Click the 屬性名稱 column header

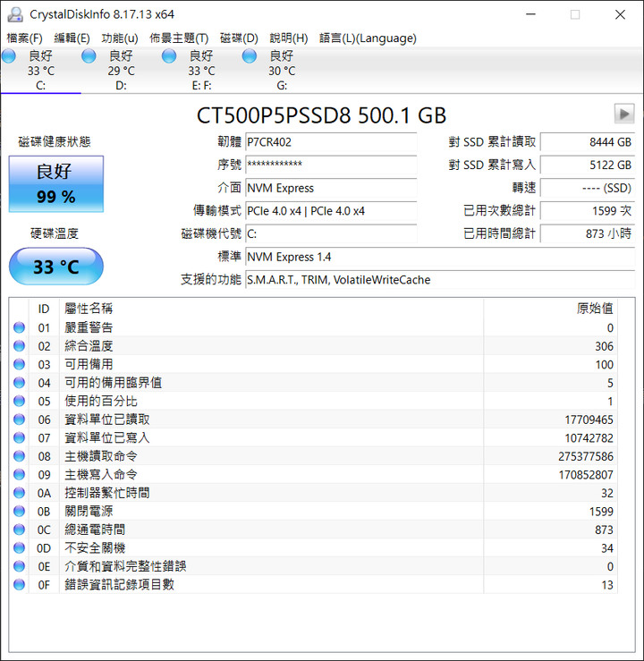pyautogui.click(x=271, y=309)
